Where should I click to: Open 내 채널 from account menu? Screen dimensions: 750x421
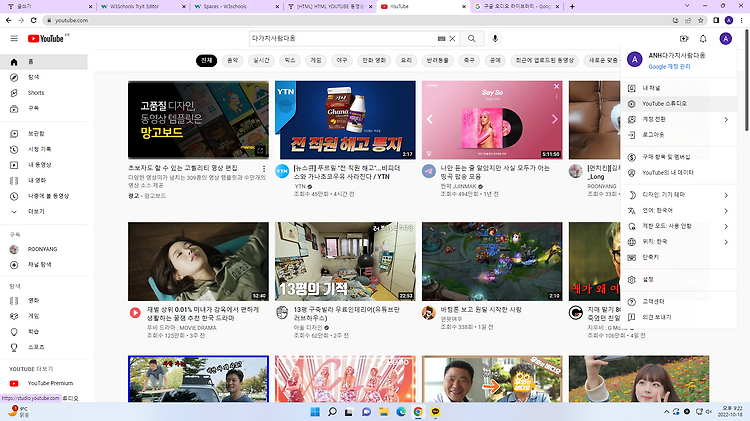(x=679, y=88)
